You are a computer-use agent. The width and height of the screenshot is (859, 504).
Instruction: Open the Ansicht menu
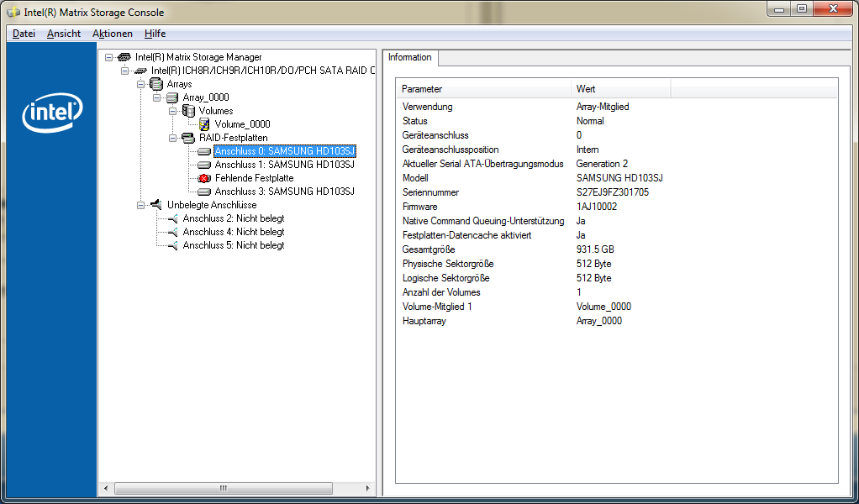[64, 34]
